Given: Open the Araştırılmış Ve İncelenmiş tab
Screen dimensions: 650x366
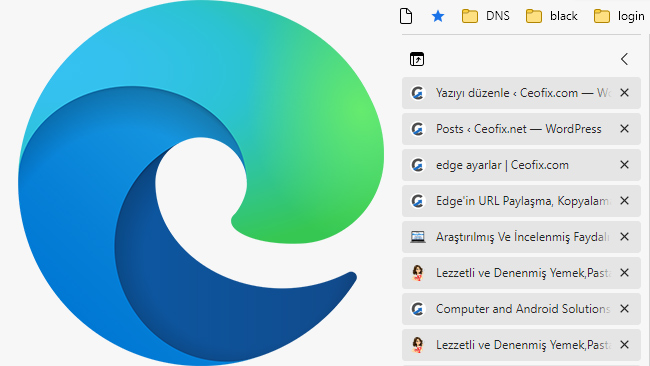Looking at the screenshot, I should [521, 237].
